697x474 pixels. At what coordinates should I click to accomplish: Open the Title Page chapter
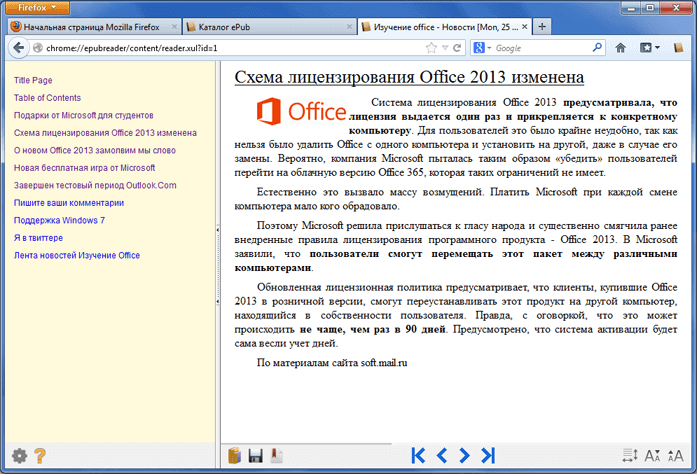coord(33,80)
